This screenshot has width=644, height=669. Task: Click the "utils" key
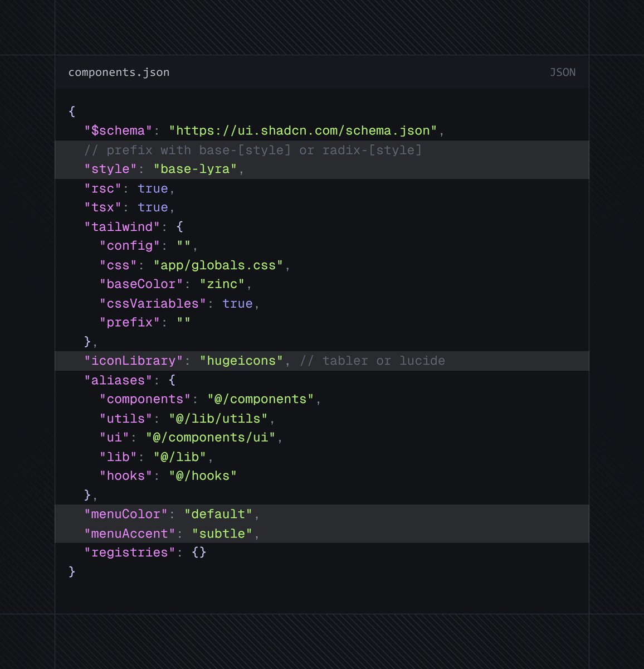pos(126,419)
